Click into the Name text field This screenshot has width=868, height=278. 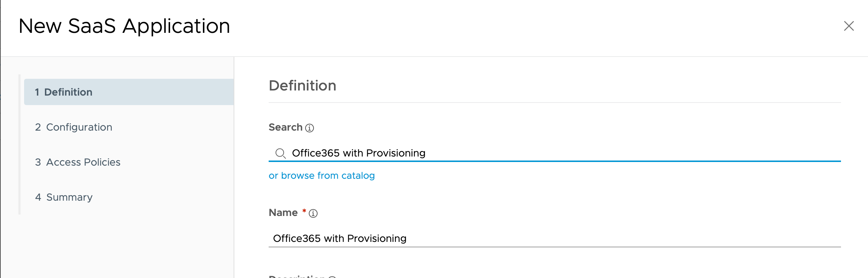coord(548,238)
